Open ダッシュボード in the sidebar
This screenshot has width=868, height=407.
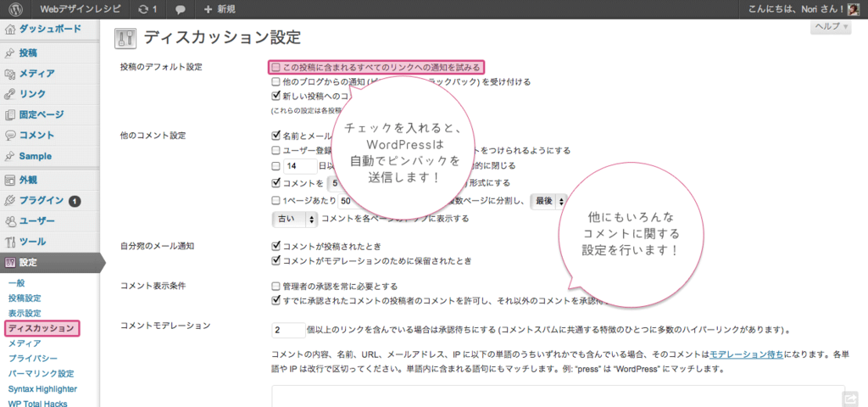[50, 30]
